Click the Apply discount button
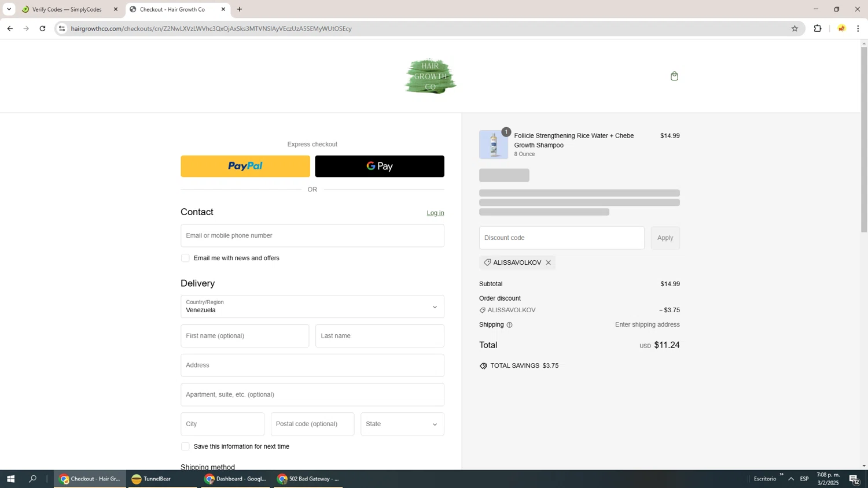This screenshot has height=488, width=868. [665, 238]
